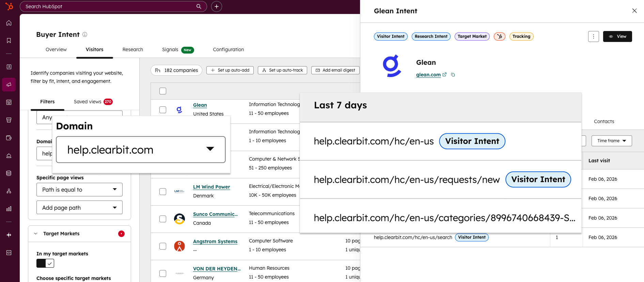Viewport: 644px width, 282px height.
Task: Open the three-dot more actions menu
Action: (x=593, y=36)
